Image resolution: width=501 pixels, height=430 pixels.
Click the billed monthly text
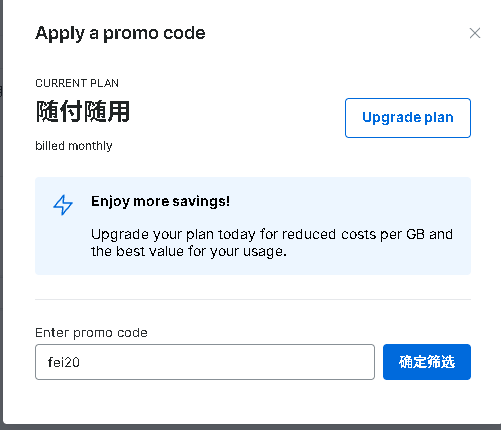[x=74, y=146]
